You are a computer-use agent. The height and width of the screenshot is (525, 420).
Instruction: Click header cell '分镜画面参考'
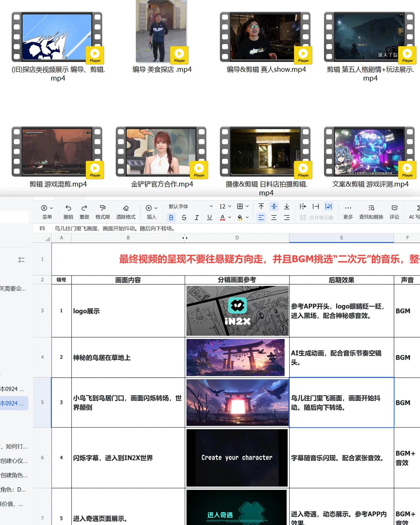tap(237, 280)
